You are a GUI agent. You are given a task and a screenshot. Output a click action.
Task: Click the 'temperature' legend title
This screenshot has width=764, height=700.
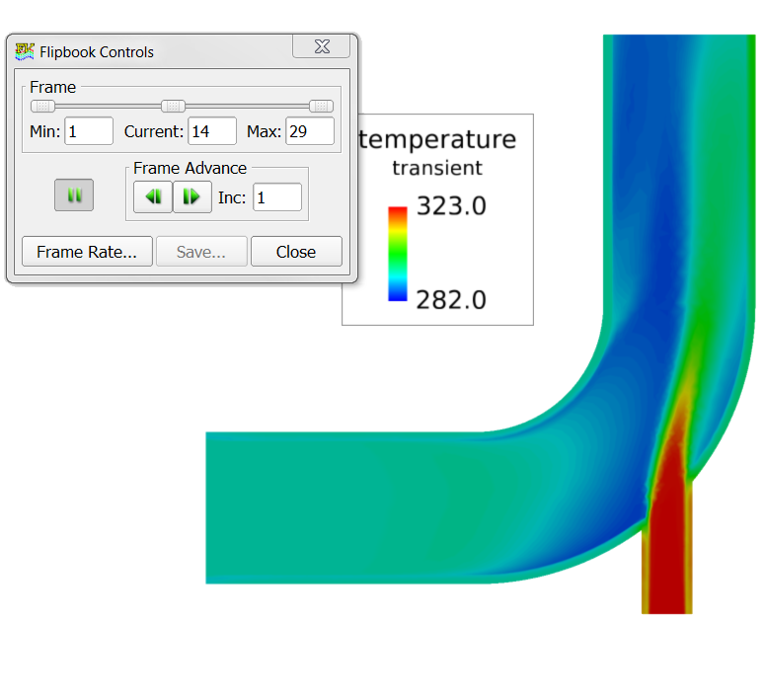437,140
